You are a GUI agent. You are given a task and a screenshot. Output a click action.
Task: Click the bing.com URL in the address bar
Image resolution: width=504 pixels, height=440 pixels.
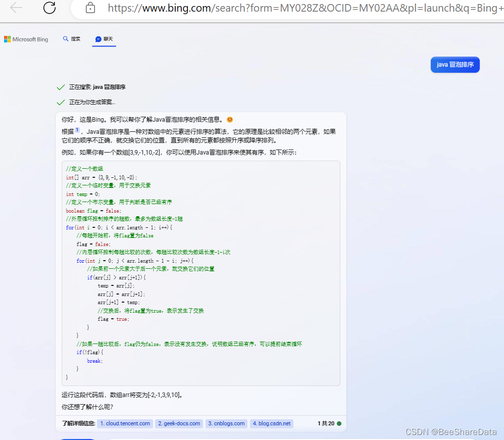click(306, 8)
